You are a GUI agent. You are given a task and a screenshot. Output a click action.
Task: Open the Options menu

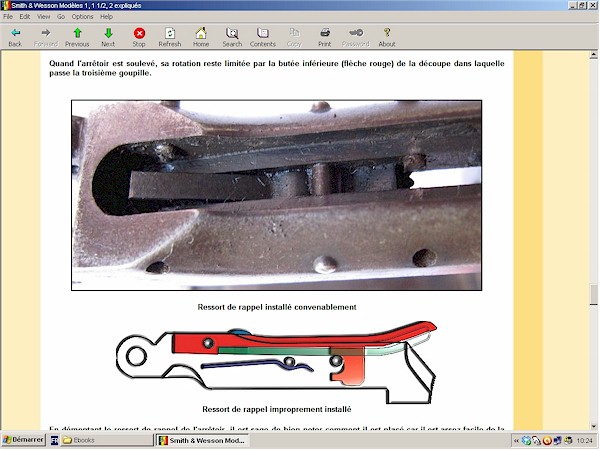(82, 17)
